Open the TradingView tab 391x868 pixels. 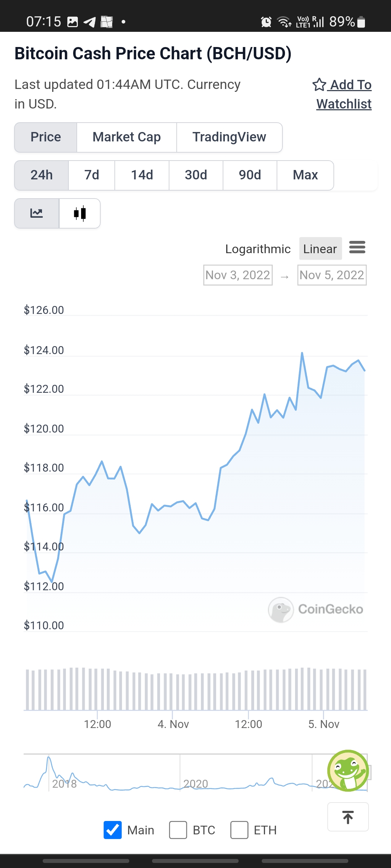229,137
